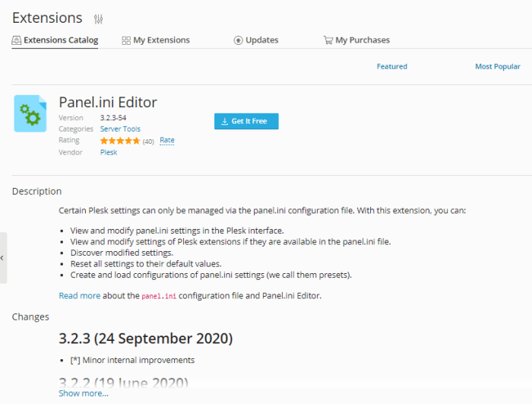
Task: Show Most Popular extensions
Action: click(x=497, y=67)
